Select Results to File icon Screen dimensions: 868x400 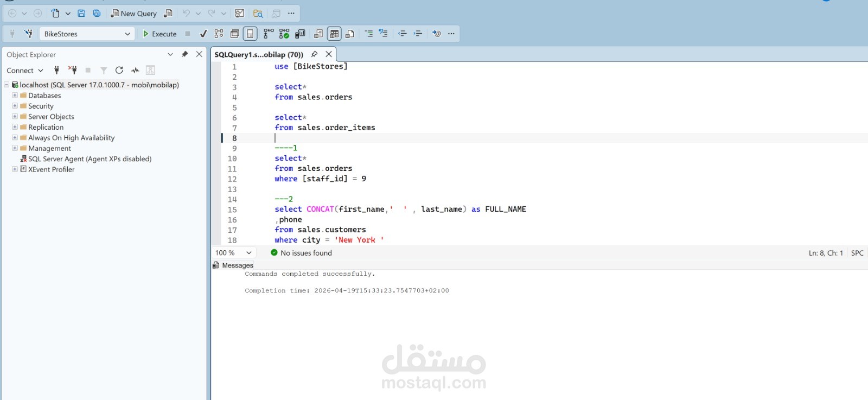[350, 34]
